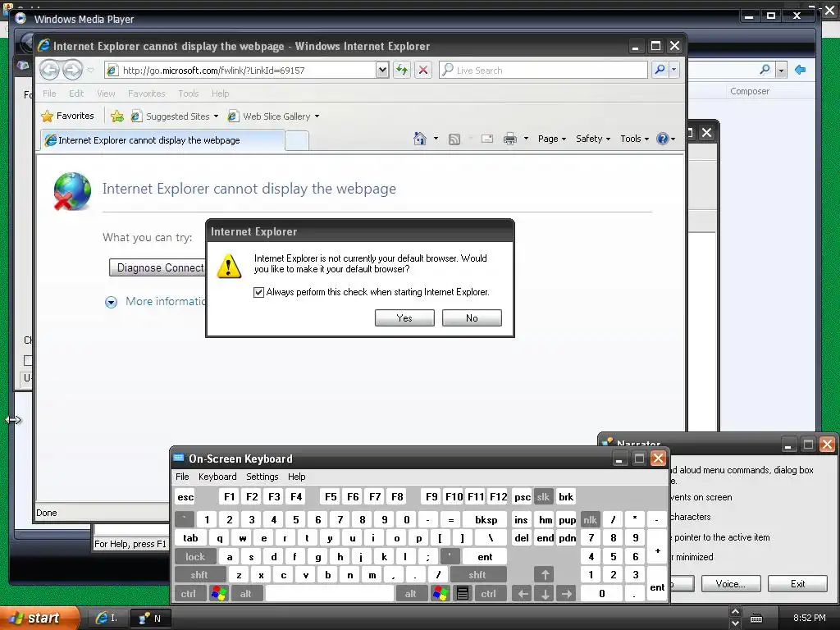
Task: Open Suggested Sites dropdown
Action: click(216, 116)
